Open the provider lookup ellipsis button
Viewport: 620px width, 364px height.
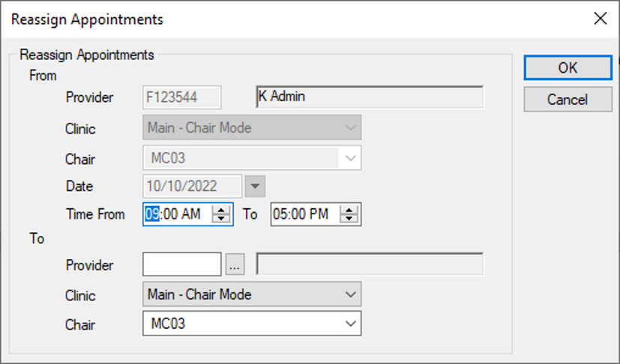pos(235,264)
